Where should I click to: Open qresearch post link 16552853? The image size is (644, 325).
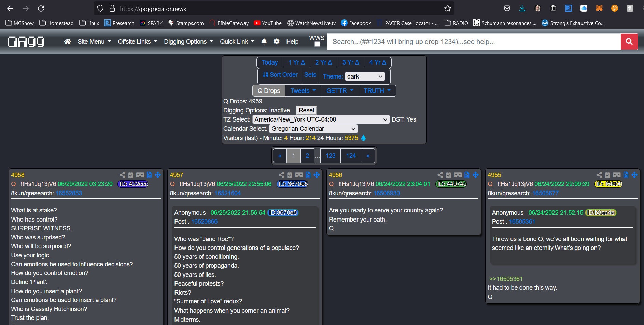point(69,193)
